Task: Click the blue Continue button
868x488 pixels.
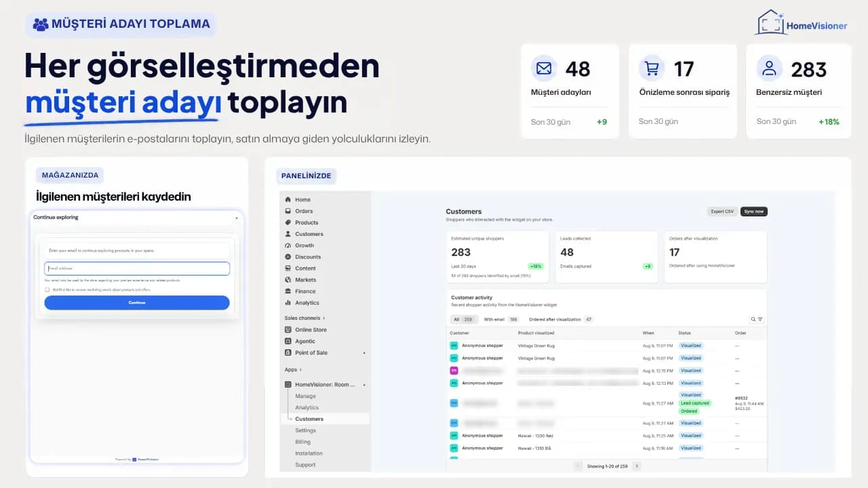Action: click(x=137, y=302)
